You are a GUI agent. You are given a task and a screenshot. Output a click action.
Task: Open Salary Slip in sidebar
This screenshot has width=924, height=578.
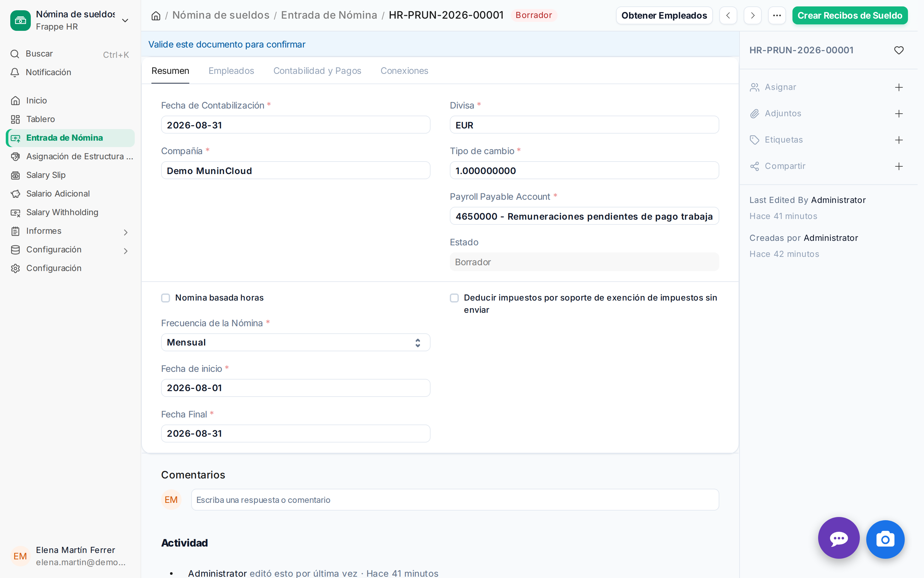click(x=70, y=175)
